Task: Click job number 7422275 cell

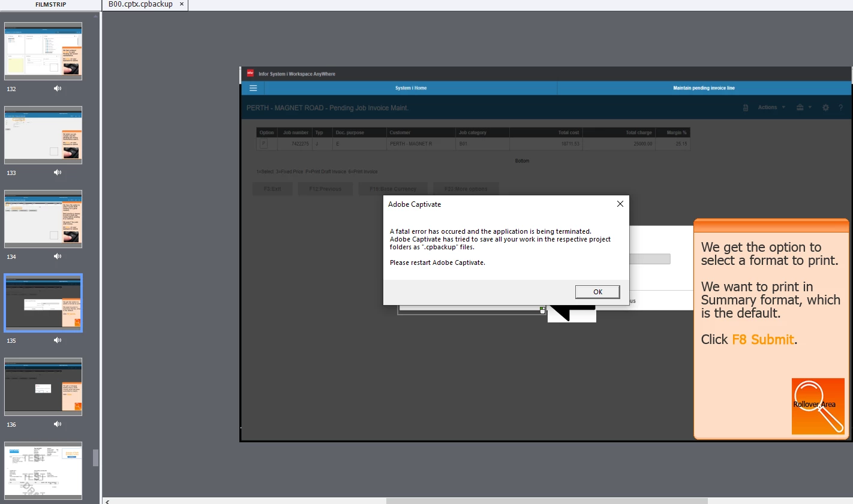Action: pos(295,144)
